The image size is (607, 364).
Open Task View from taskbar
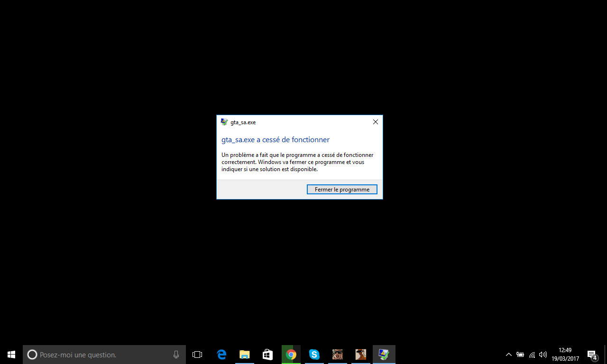pos(197,355)
